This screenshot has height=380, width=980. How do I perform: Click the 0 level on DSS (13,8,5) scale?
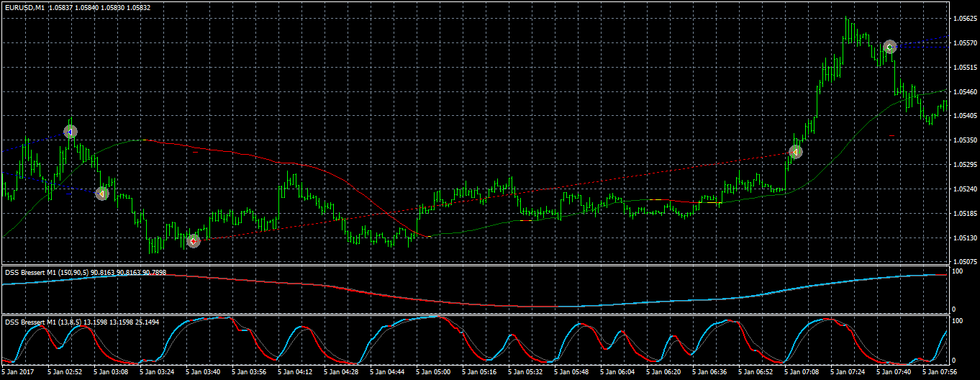[x=954, y=360]
